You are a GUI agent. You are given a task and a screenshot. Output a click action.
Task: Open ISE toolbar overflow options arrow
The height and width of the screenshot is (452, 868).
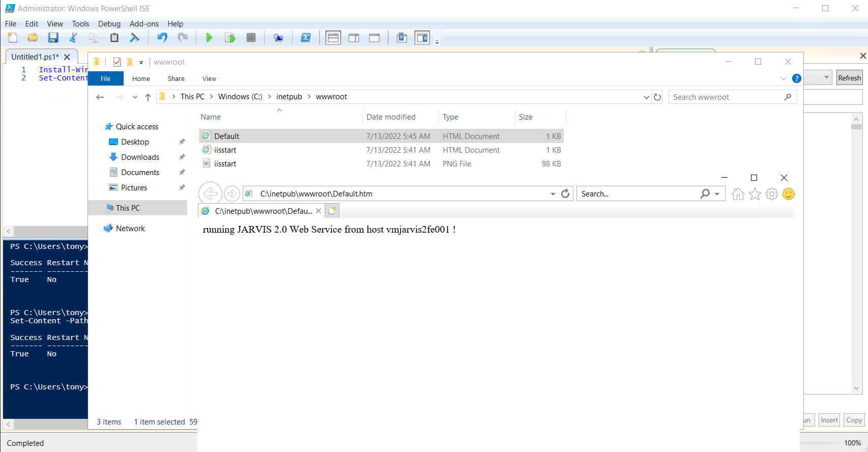(x=437, y=42)
